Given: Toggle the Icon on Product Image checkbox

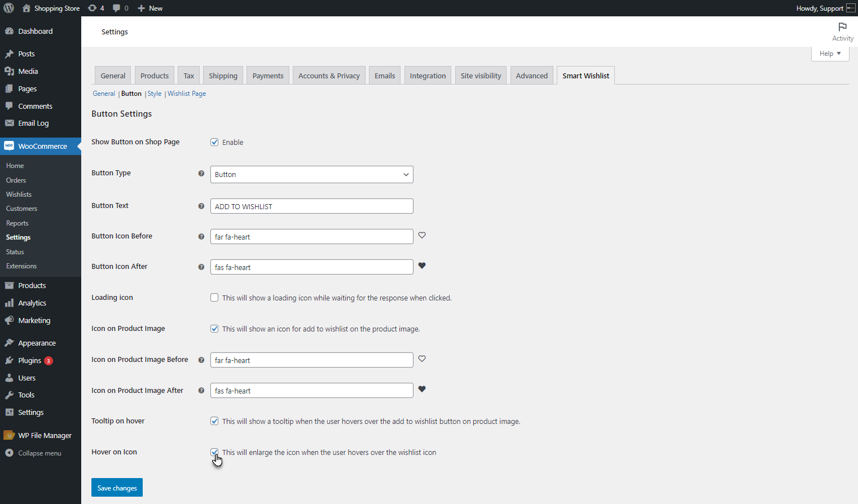Looking at the screenshot, I should (x=214, y=329).
